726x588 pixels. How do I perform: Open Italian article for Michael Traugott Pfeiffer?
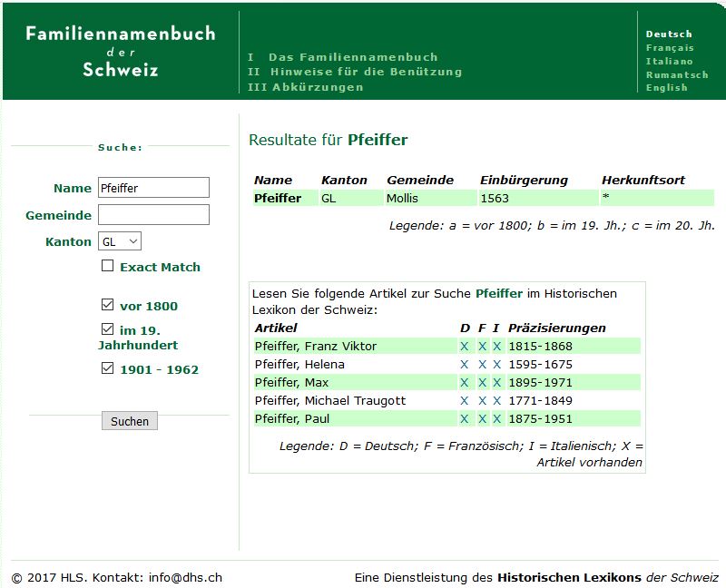tap(496, 401)
